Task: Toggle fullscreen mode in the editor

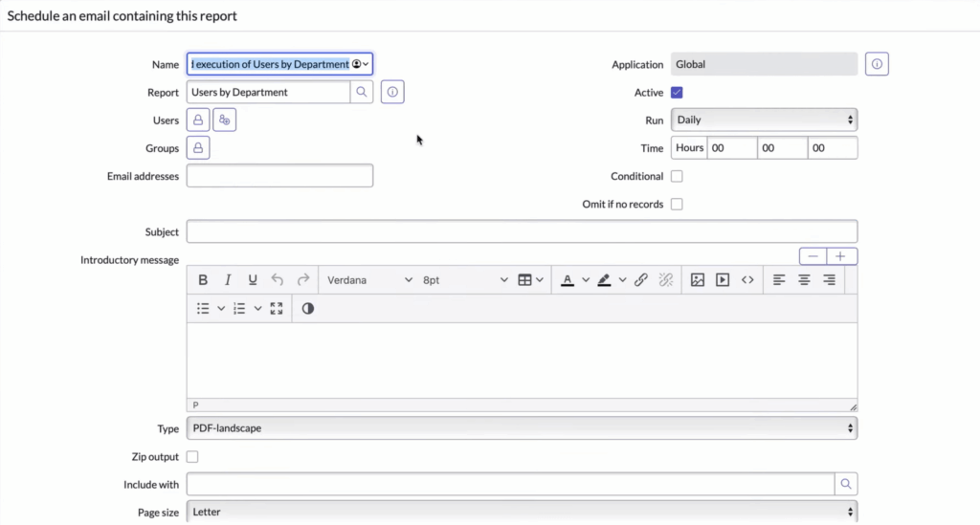Action: click(277, 309)
